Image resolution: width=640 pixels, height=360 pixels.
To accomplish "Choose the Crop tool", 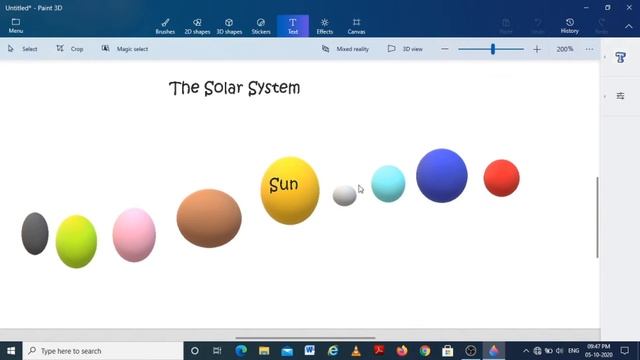I will pos(70,49).
